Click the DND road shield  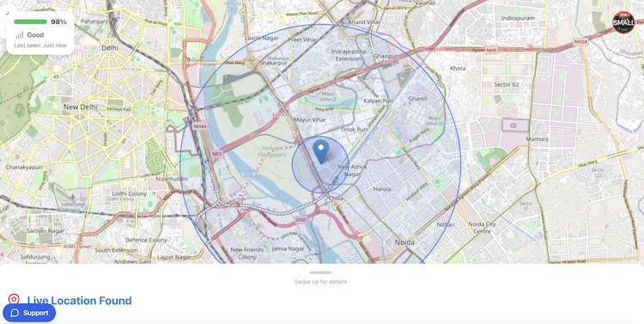click(301, 220)
